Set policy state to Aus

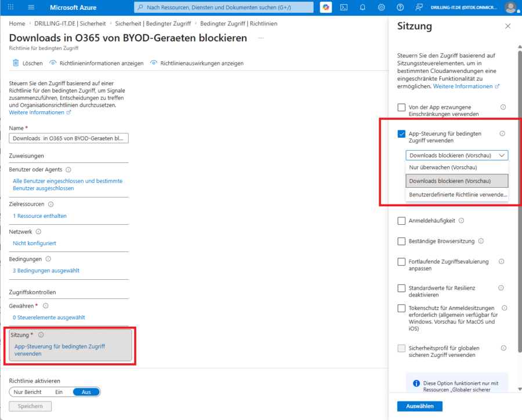[x=86, y=392]
